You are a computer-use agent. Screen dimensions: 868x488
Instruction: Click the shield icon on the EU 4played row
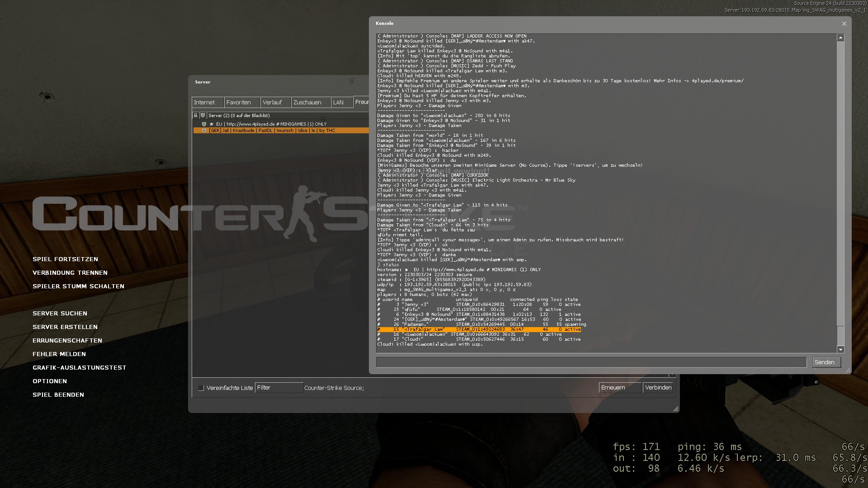pyautogui.click(x=204, y=124)
